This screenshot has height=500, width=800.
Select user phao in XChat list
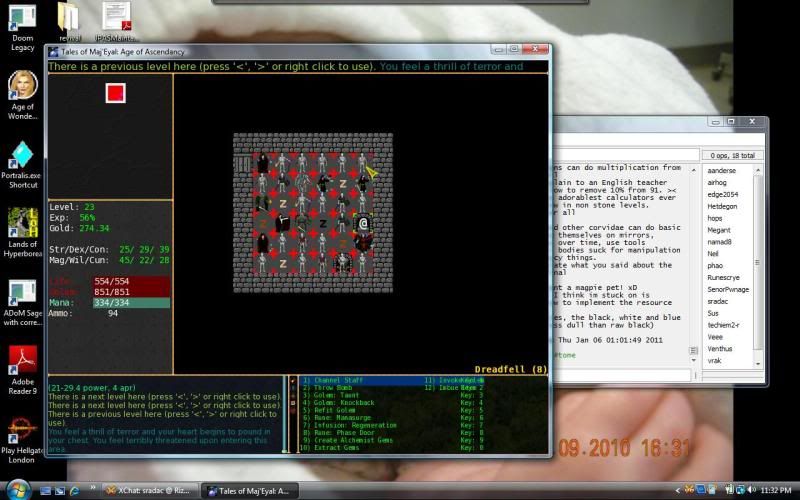715,265
